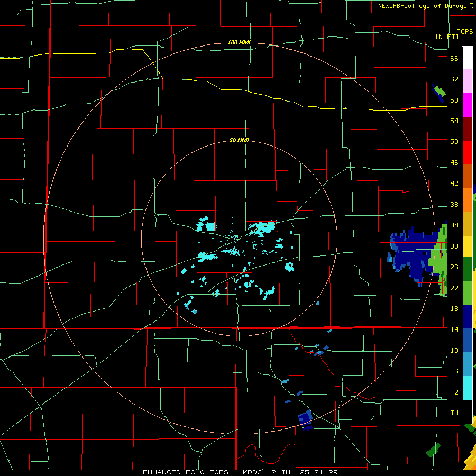Click the 'TOPS' legend heading

pos(465,32)
